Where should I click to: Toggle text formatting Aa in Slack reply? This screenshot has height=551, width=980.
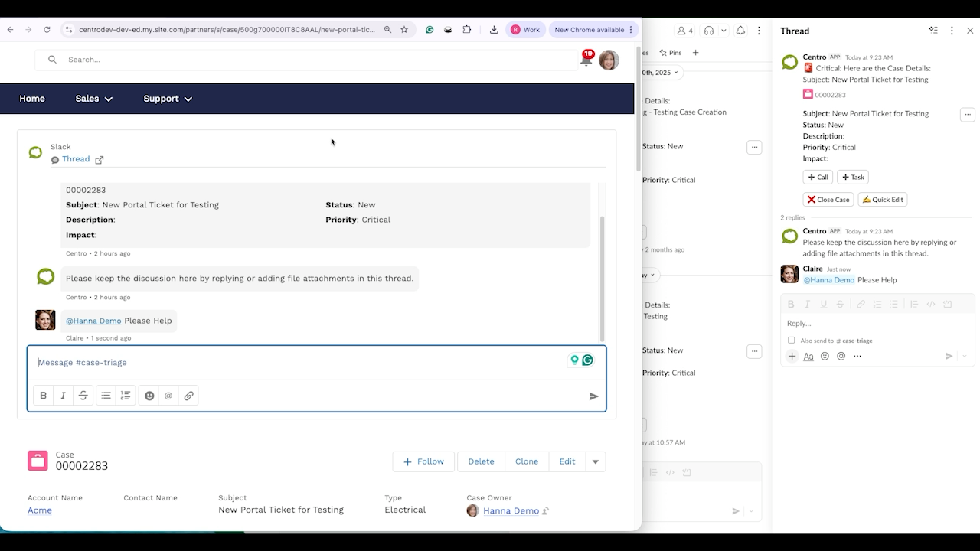808,356
